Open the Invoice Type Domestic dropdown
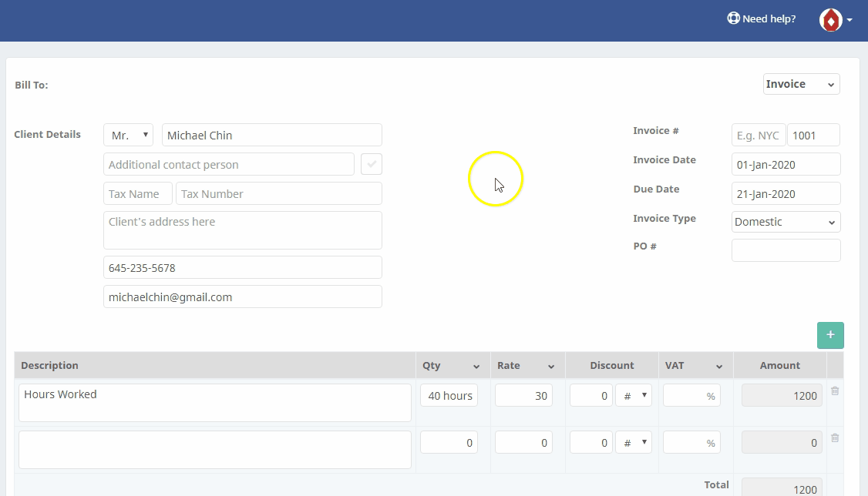The image size is (868, 496). [x=786, y=222]
